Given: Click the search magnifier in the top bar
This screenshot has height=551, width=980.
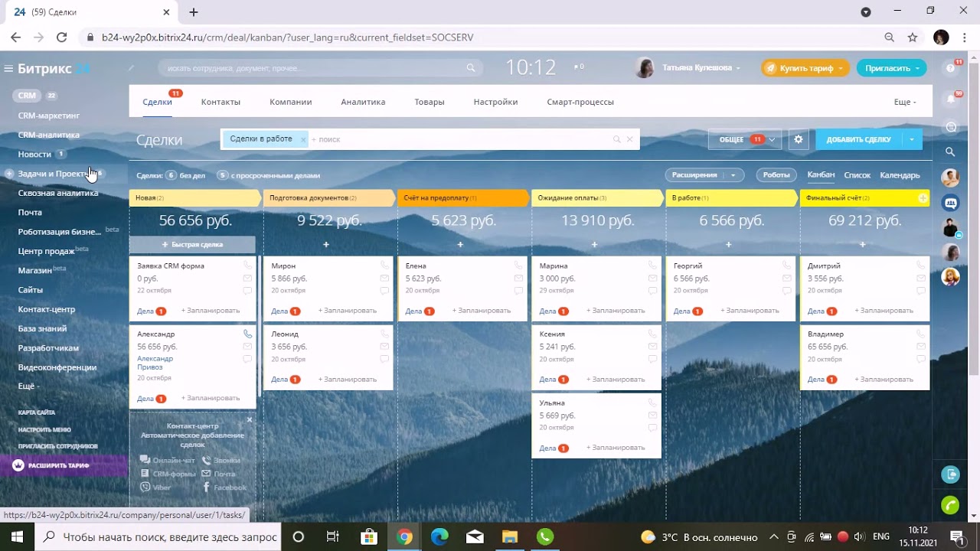Looking at the screenshot, I should point(471,68).
